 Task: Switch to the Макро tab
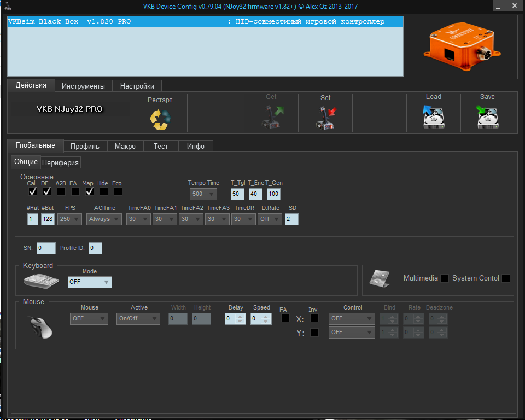[125, 147]
